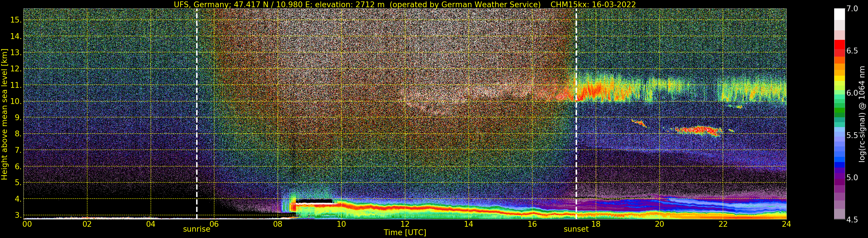The width and height of the screenshot is (868, 238).
Task: Click the time axis tick '16'
Action: (x=532, y=224)
